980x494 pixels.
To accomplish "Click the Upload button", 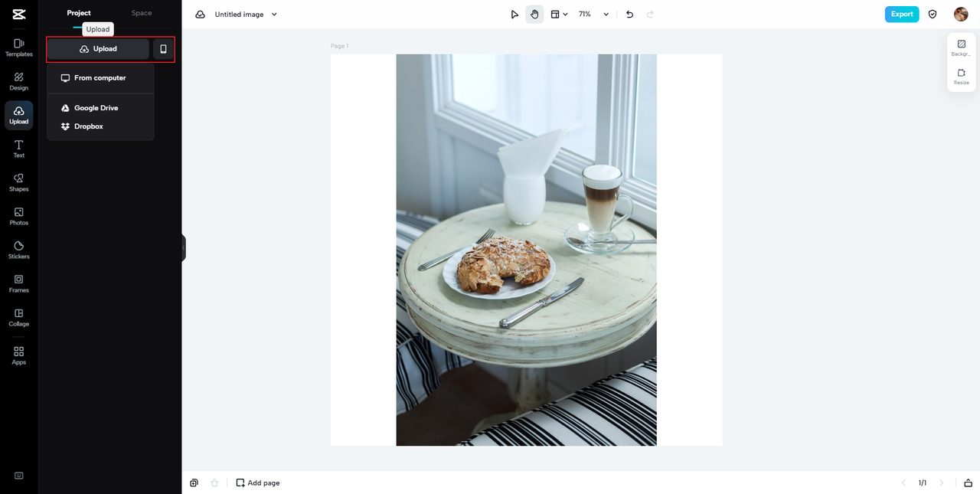I will [x=98, y=49].
